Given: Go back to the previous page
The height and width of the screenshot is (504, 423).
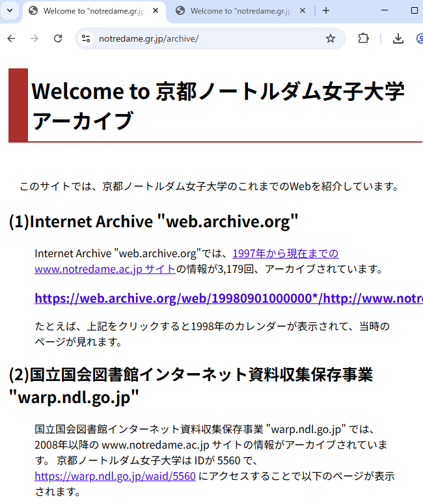Looking at the screenshot, I should (x=11, y=38).
